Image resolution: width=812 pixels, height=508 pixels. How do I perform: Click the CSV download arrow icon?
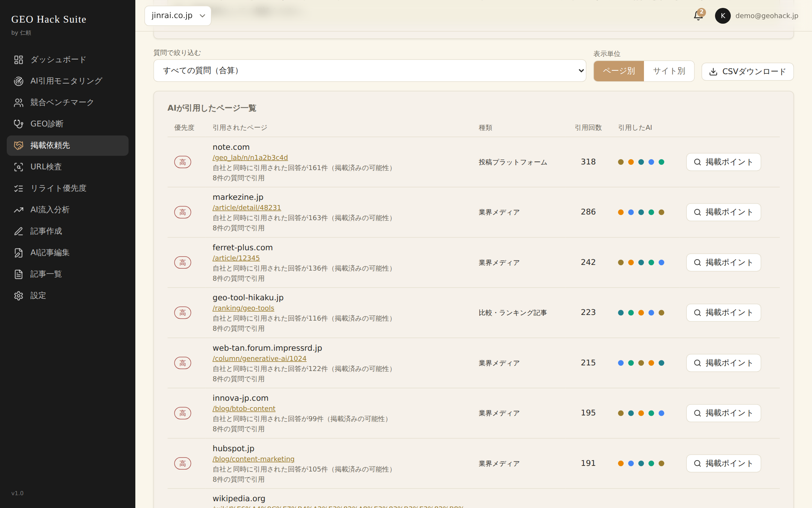tap(713, 71)
